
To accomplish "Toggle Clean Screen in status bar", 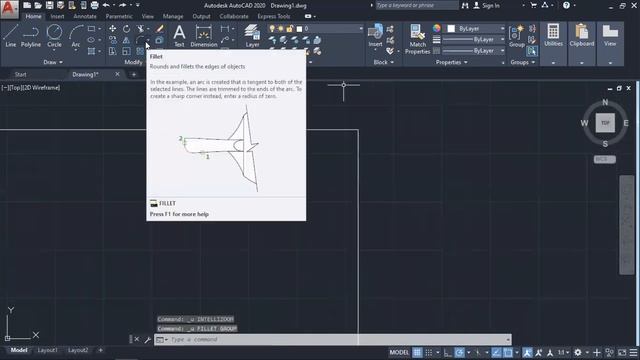I will pyautogui.click(x=622, y=352).
